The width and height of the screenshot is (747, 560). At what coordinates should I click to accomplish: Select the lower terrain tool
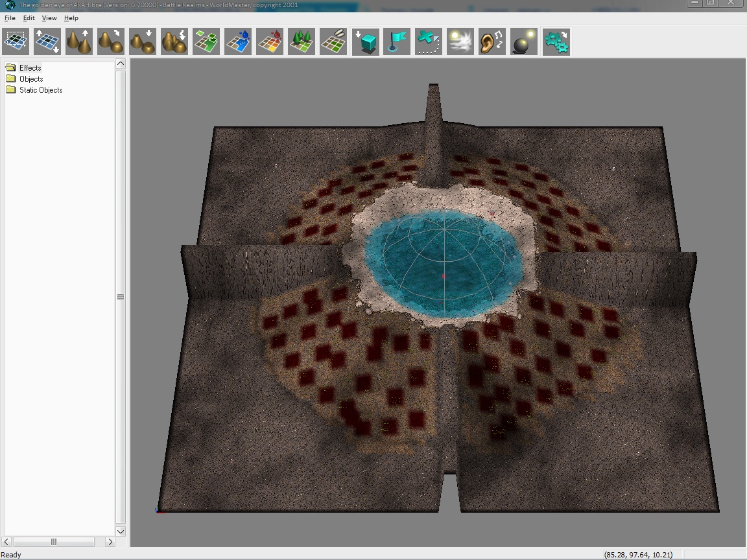143,41
